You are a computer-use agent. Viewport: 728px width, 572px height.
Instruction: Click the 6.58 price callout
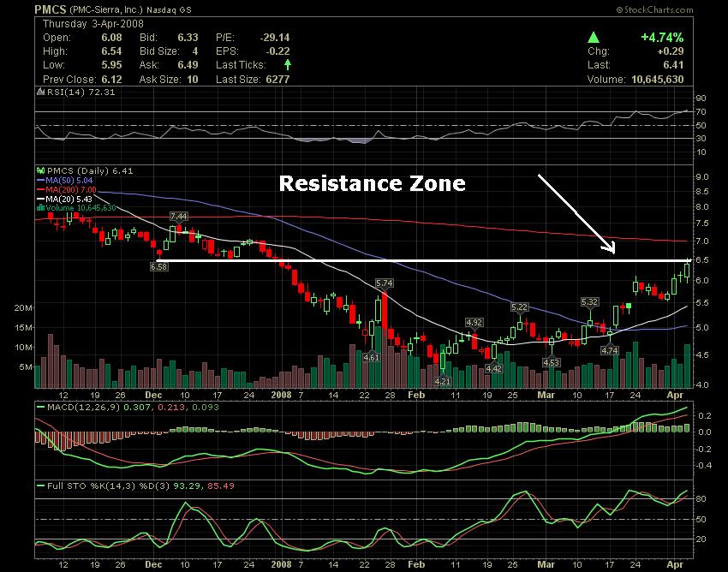[x=158, y=266]
